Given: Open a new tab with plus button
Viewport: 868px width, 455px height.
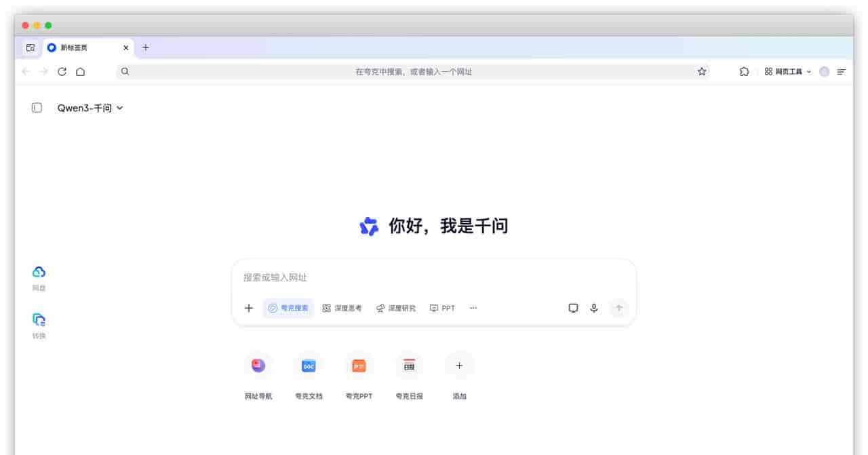Looking at the screenshot, I should point(145,47).
